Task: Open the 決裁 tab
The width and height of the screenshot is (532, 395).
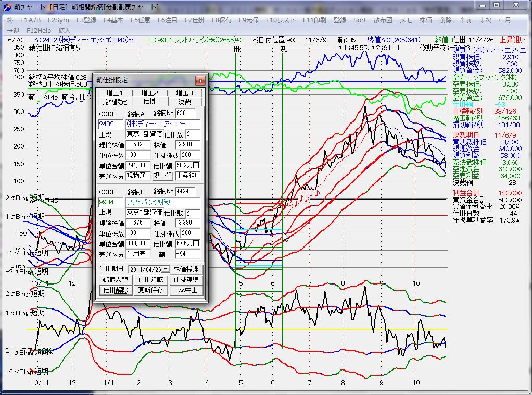Action: pyautogui.click(x=185, y=102)
